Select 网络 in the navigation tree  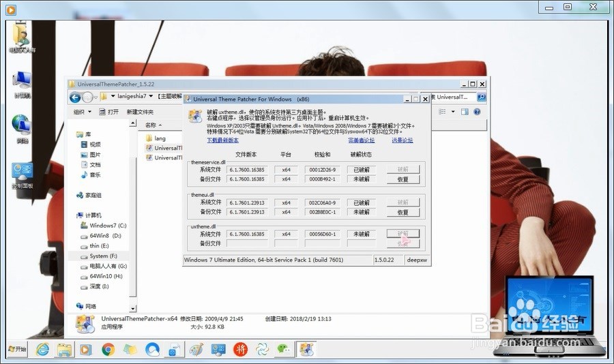pyautogui.click(x=86, y=306)
